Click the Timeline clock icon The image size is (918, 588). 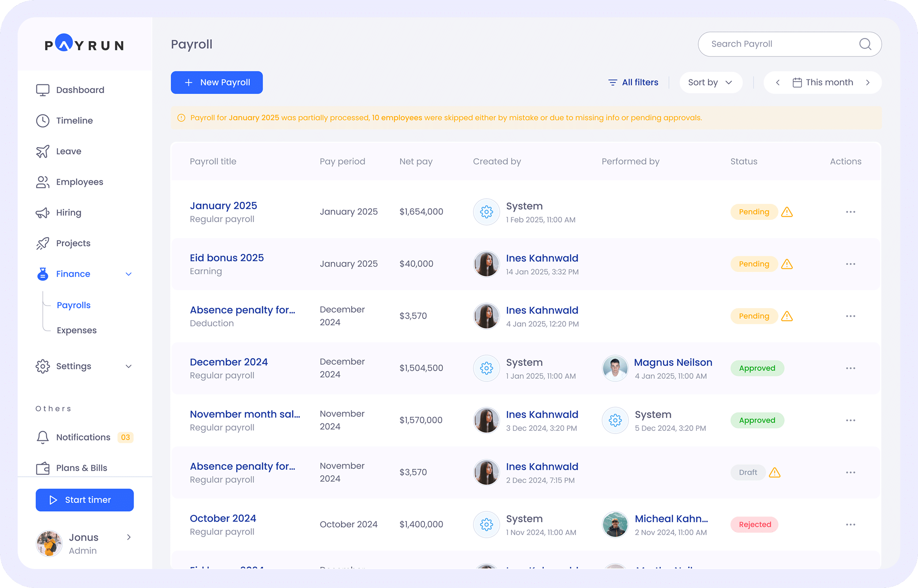43,121
